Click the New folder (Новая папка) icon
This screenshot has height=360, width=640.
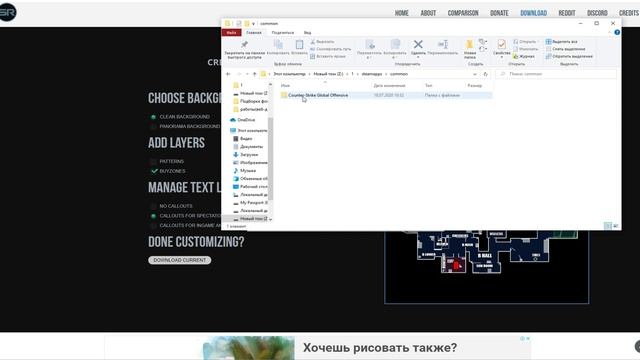click(x=470, y=44)
